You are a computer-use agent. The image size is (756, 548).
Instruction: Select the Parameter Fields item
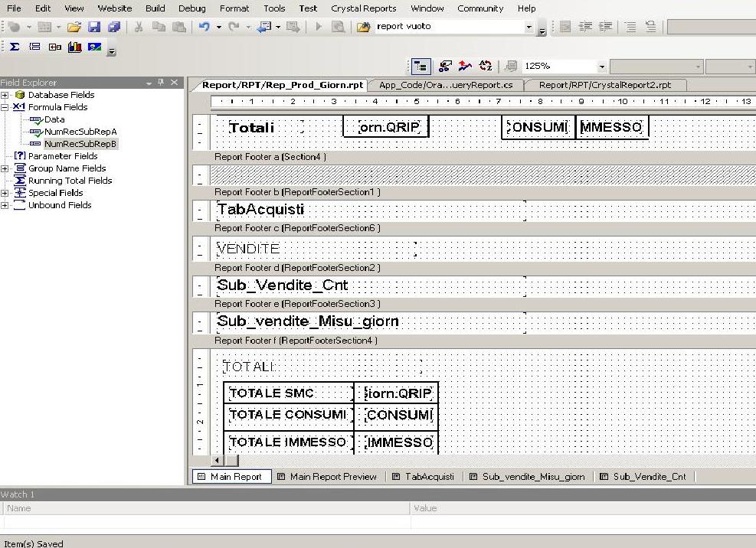[x=63, y=156]
